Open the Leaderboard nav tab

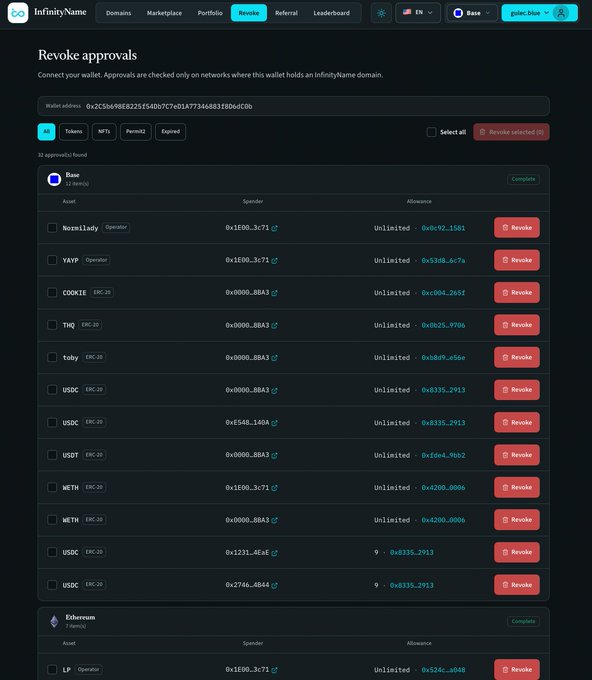click(331, 13)
